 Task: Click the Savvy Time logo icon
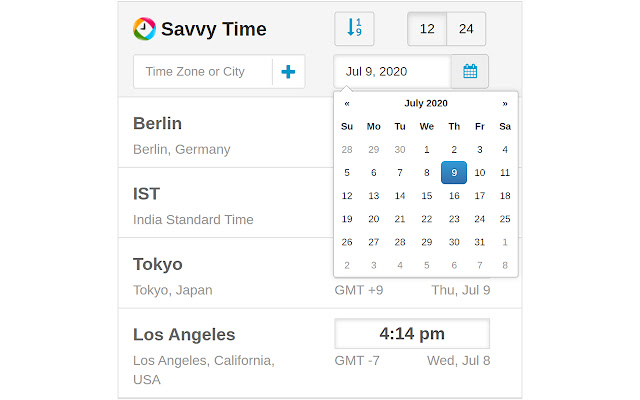click(144, 29)
